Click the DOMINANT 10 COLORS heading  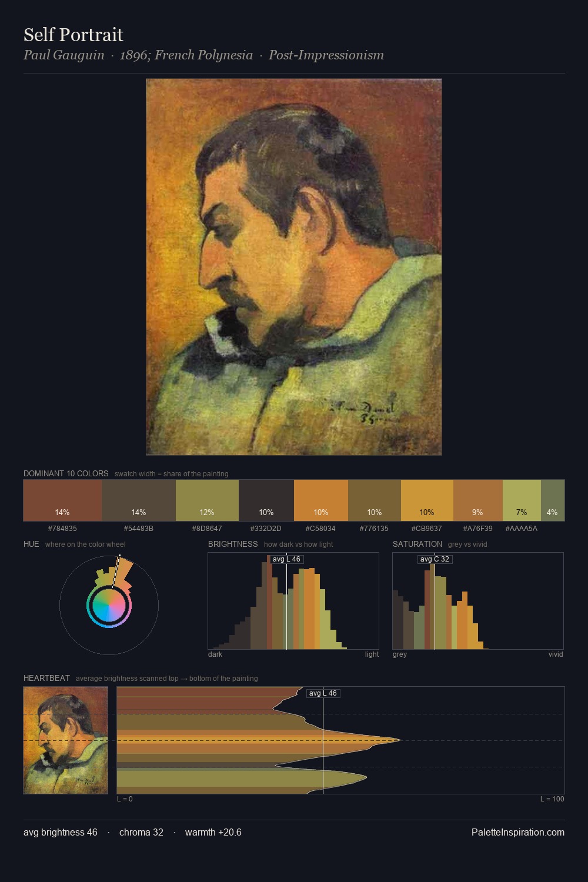click(x=66, y=473)
